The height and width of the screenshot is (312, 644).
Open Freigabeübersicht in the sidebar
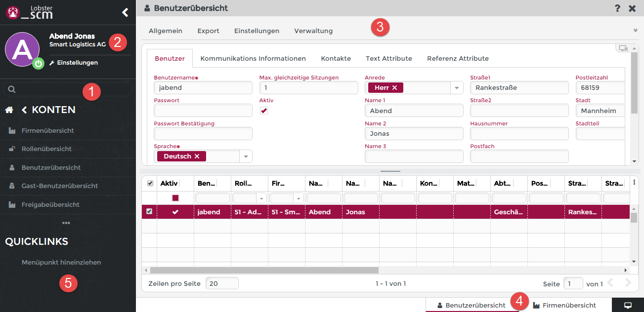point(50,204)
